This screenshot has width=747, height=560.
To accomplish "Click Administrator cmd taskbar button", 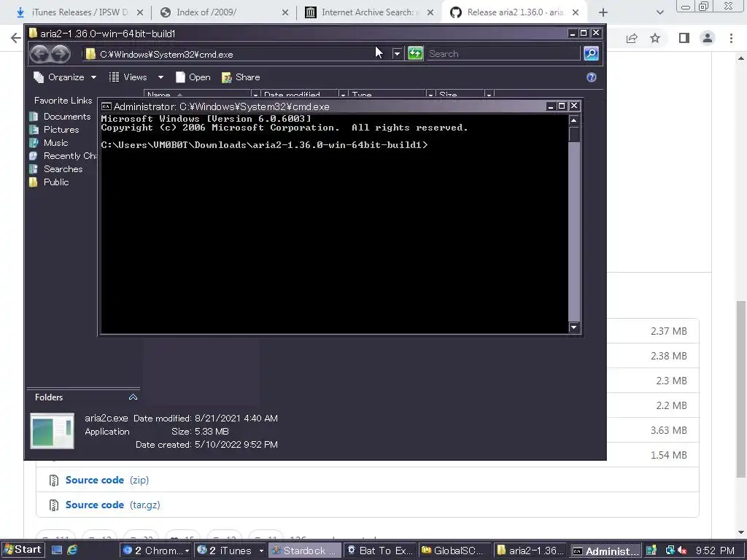I will 605,551.
